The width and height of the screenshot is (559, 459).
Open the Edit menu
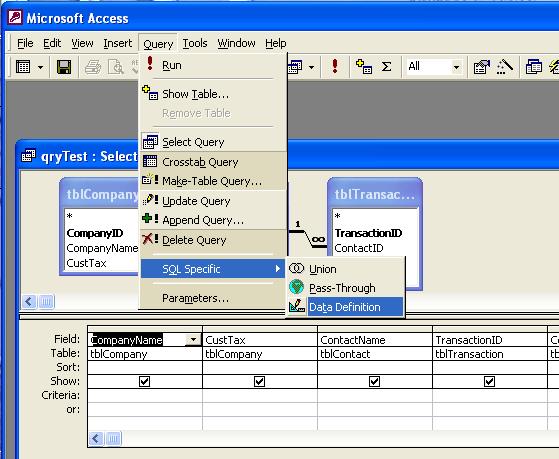52,43
